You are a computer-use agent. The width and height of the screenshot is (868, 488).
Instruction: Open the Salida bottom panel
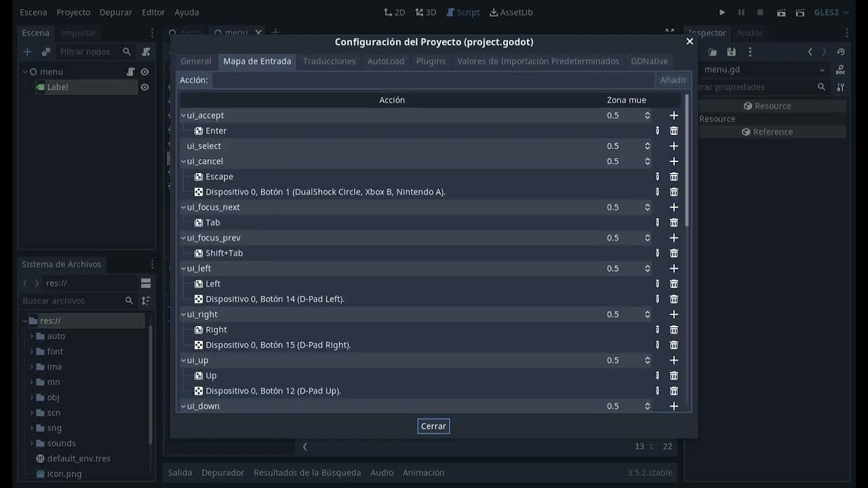pos(180,472)
